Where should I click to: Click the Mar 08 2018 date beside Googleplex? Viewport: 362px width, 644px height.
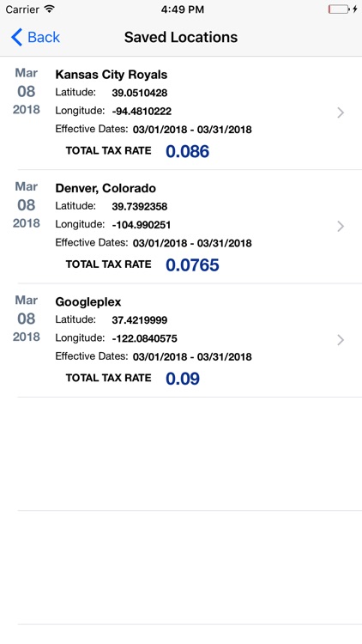(x=27, y=319)
